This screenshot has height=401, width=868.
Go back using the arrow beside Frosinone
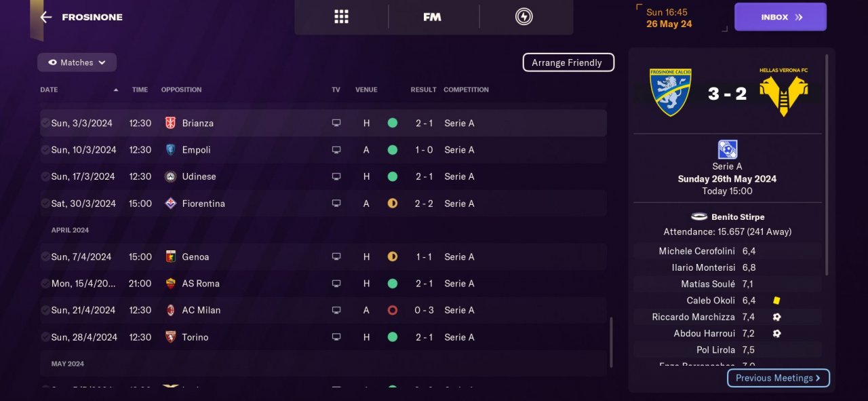tap(45, 17)
